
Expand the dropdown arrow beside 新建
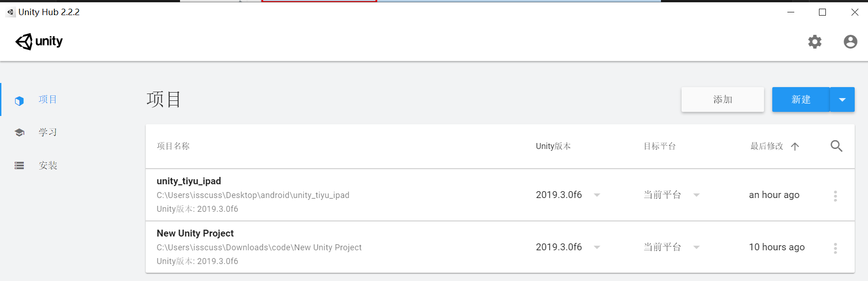coord(842,99)
